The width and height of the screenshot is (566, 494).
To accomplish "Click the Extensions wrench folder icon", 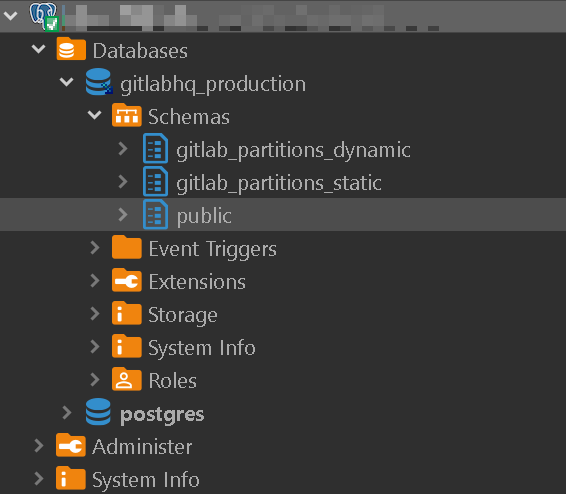I will click(126, 280).
